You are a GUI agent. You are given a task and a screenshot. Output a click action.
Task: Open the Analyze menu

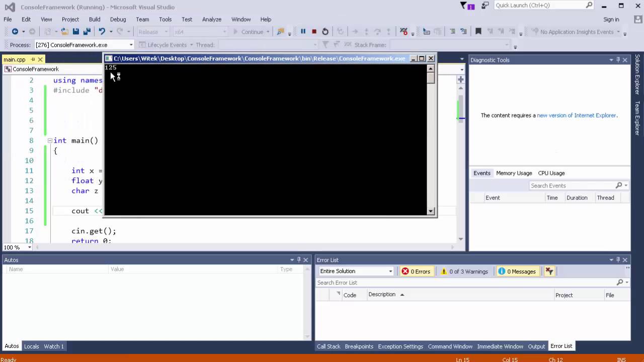click(x=212, y=19)
